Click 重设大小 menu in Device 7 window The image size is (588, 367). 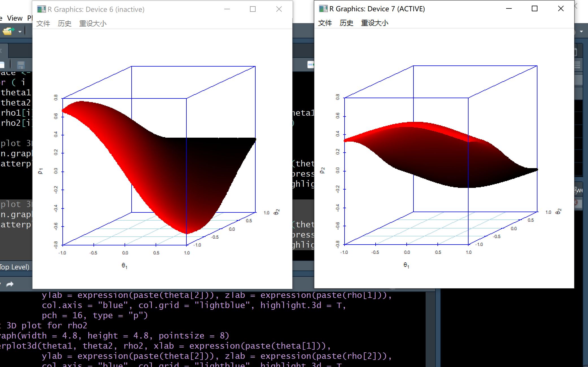374,23
